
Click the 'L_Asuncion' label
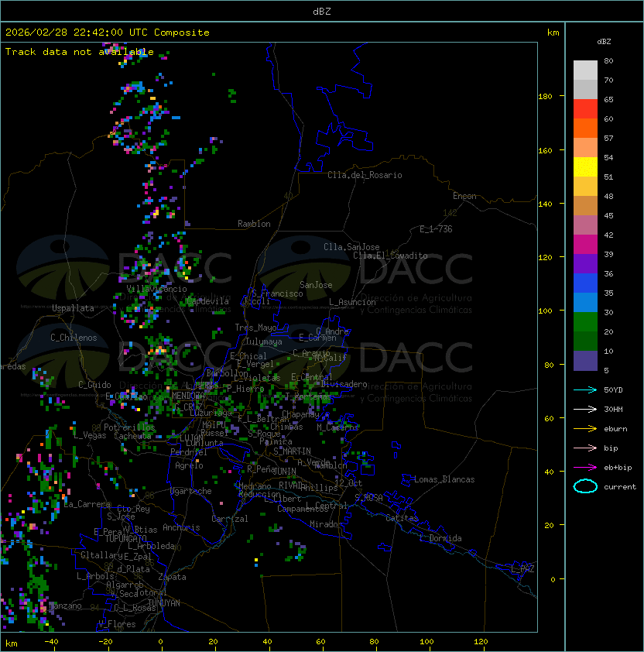tap(352, 302)
